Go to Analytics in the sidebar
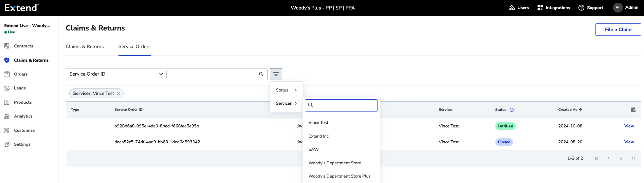Image resolution: width=644 pixels, height=183 pixels. [x=23, y=116]
